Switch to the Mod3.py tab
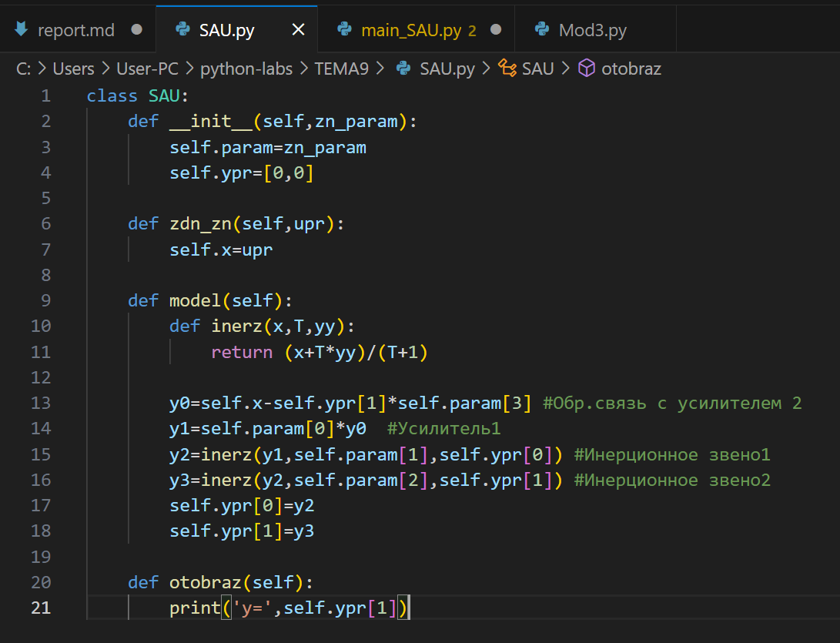The image size is (840, 643). [592, 30]
